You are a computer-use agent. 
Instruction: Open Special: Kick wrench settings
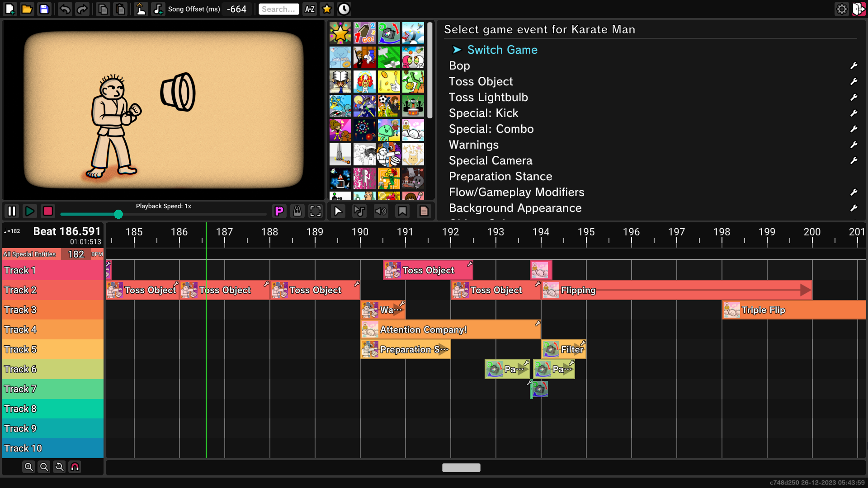pos(854,113)
